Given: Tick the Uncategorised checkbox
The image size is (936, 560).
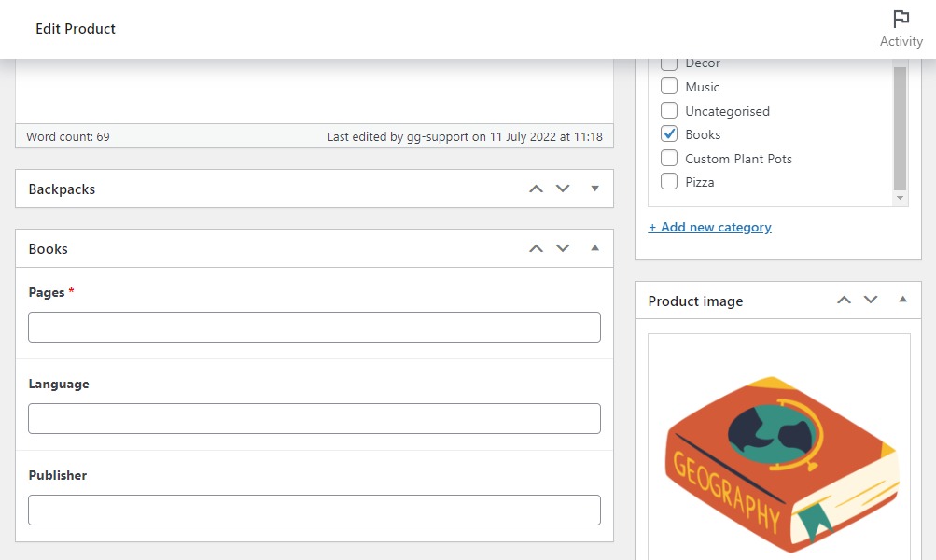Looking at the screenshot, I should coord(669,110).
